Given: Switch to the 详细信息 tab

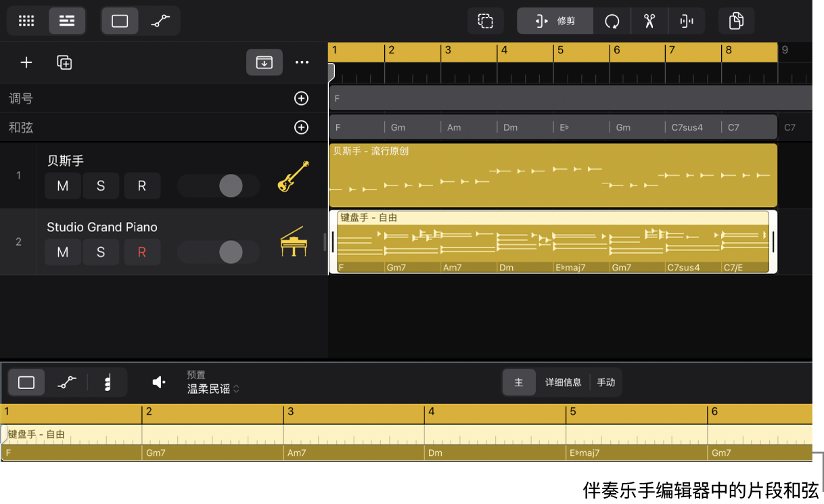Looking at the screenshot, I should pyautogui.click(x=563, y=382).
